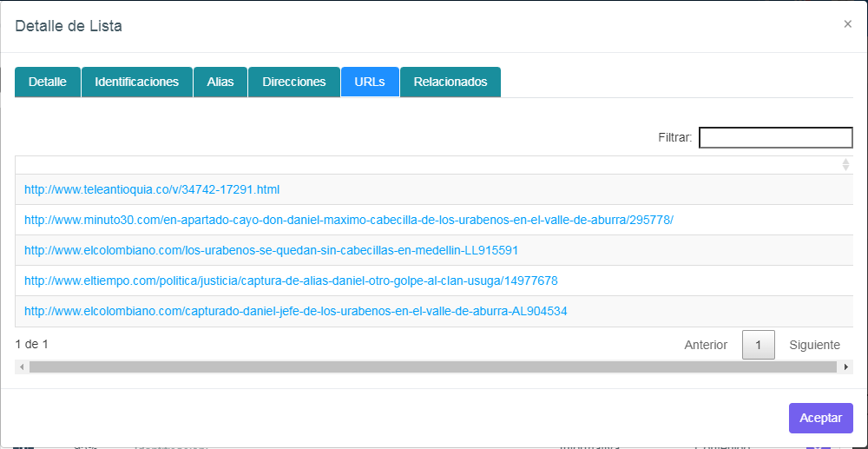This screenshot has height=449, width=868.
Task: Open elcolombiano link about cabecillas en medellin
Action: click(x=271, y=250)
